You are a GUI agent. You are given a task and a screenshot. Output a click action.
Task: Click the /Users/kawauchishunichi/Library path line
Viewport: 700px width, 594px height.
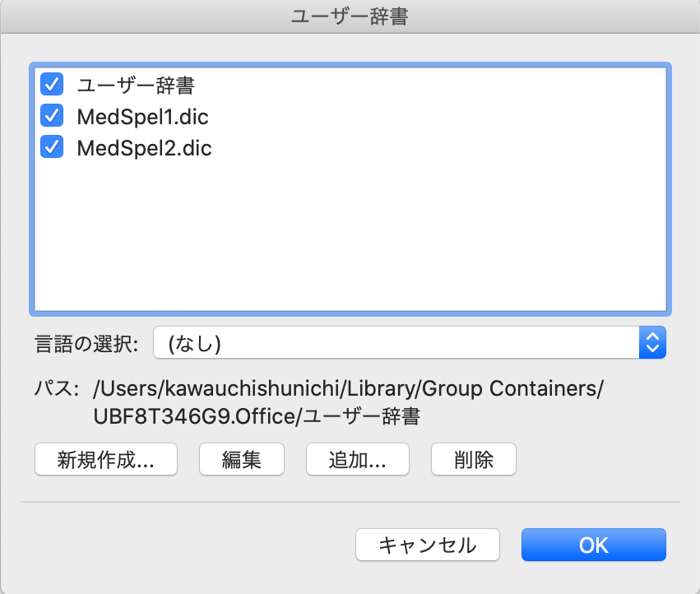(348, 388)
